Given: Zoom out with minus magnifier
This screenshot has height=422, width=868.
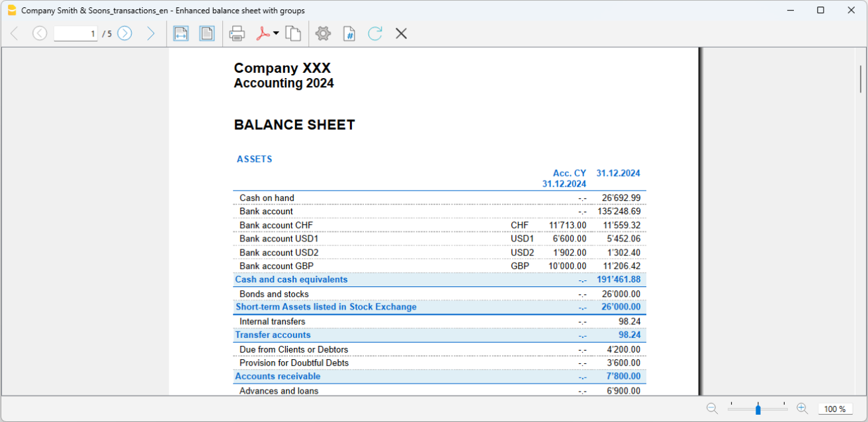Looking at the screenshot, I should coord(713,409).
